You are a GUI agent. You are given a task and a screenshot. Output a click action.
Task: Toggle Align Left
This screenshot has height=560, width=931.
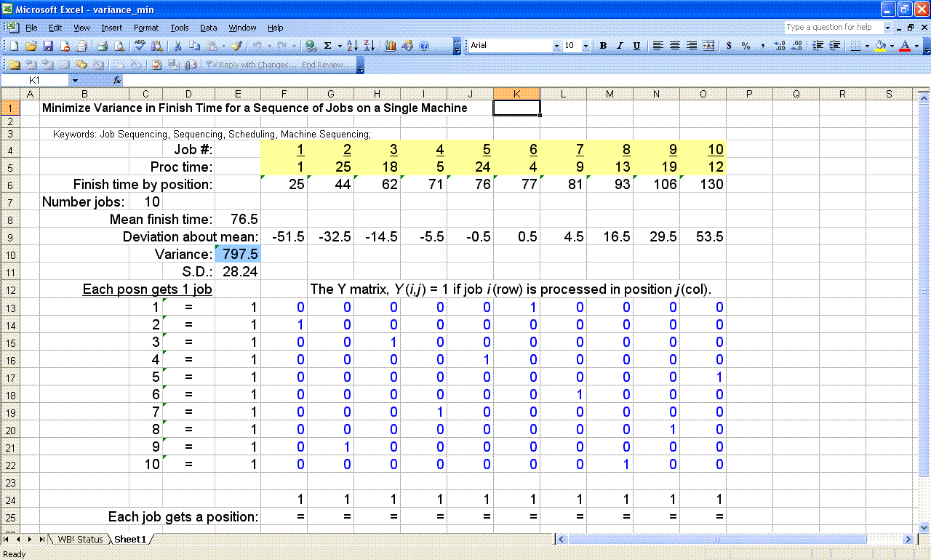coord(658,46)
